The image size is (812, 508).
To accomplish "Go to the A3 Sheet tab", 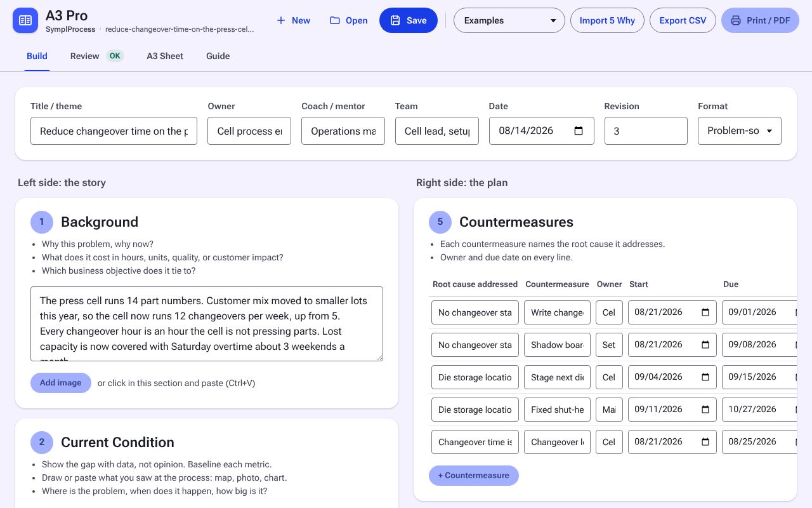I will pyautogui.click(x=165, y=56).
